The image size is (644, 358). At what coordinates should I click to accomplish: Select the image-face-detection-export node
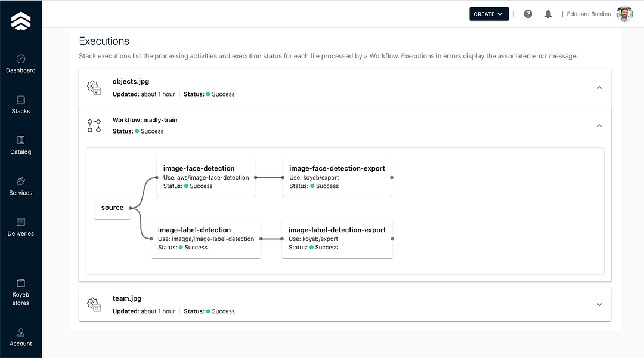coord(337,177)
